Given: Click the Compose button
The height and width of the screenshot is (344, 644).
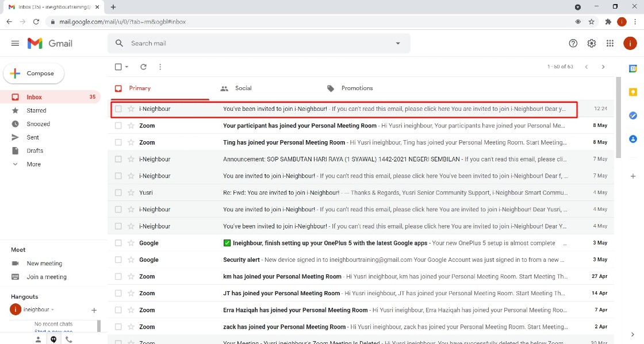Looking at the screenshot, I should pyautogui.click(x=34, y=74).
